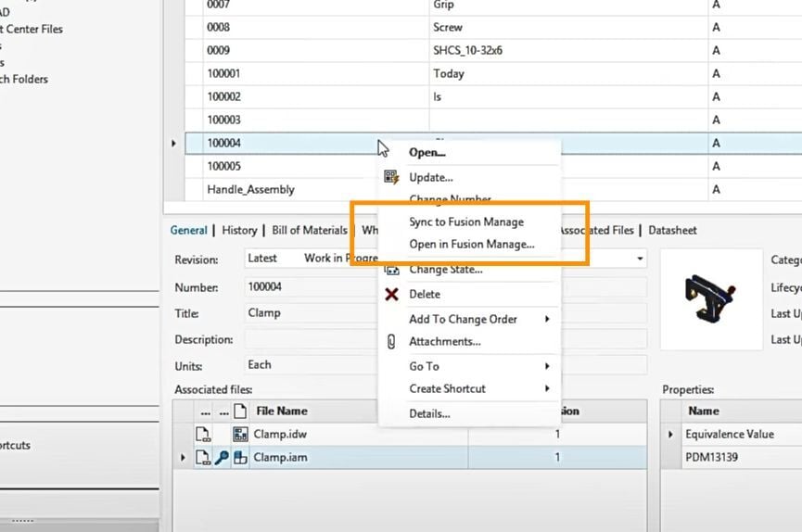Image resolution: width=802 pixels, height=532 pixels.
Task: Select Sync to Fusion Manage
Action: click(x=466, y=222)
